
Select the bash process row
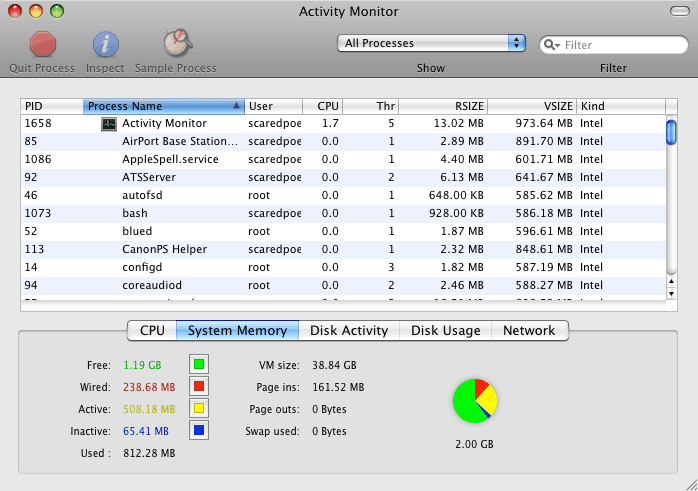(343, 213)
